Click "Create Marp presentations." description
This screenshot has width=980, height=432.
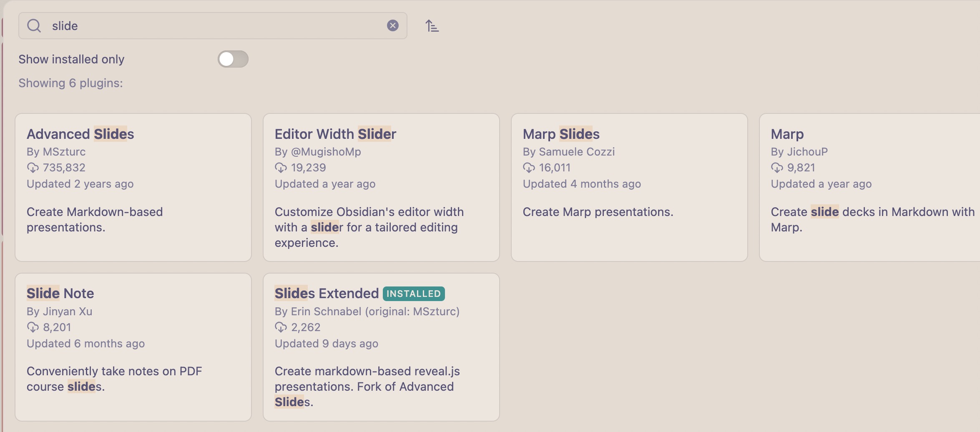tap(598, 212)
